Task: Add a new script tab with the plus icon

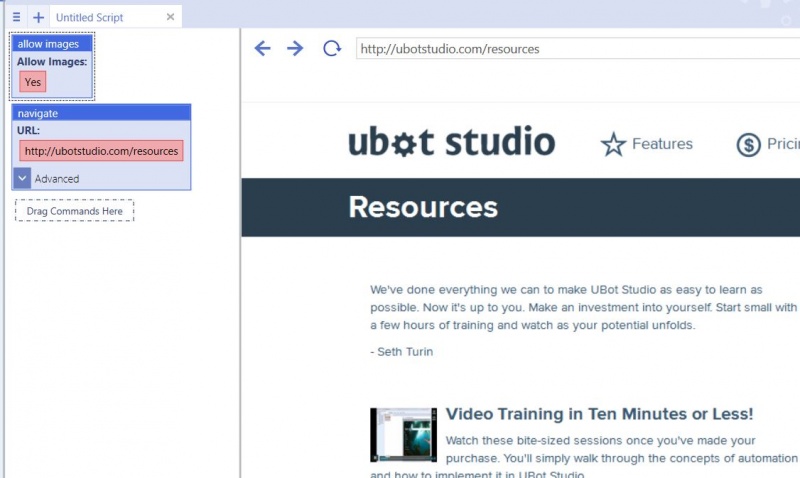Action: (x=38, y=17)
